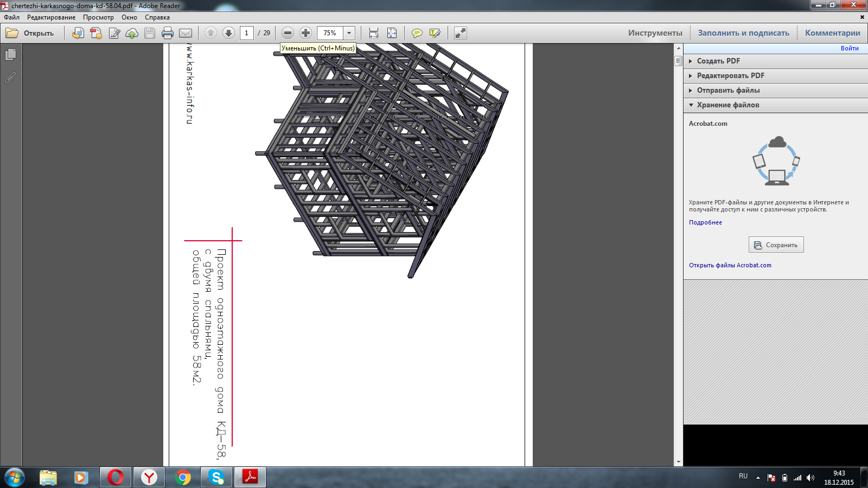The width and height of the screenshot is (868, 488).
Task: Open the Просмотр menu
Action: pyautogui.click(x=98, y=17)
